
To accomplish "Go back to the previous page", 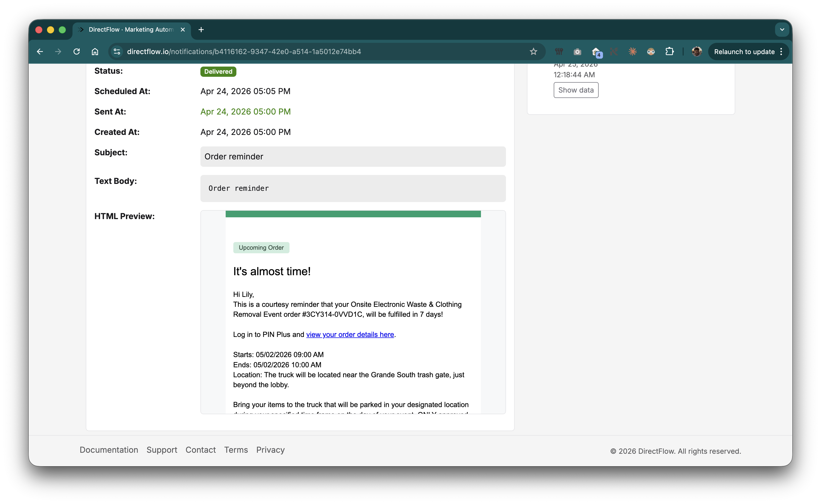I will pyautogui.click(x=40, y=52).
